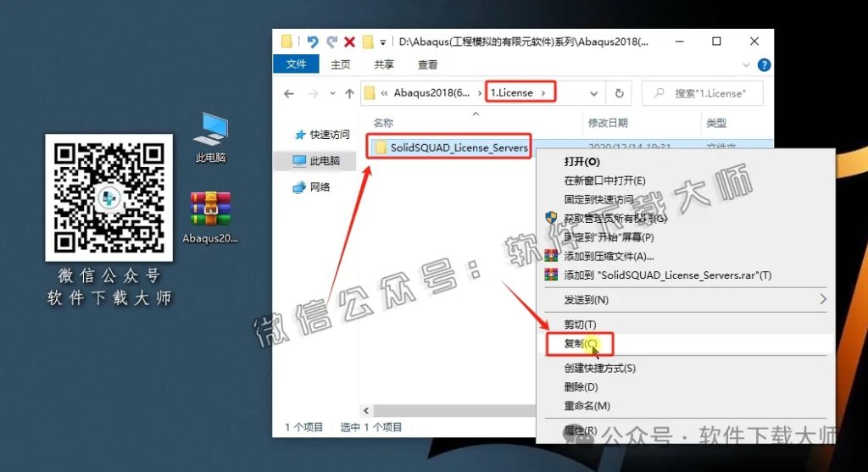Go back with the left arrow
Screen dimensions: 868x472
289,93
